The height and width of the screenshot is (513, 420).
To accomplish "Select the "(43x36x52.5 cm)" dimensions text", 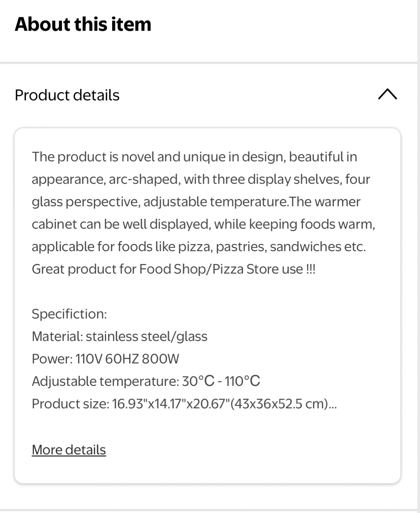I will click(279, 404).
